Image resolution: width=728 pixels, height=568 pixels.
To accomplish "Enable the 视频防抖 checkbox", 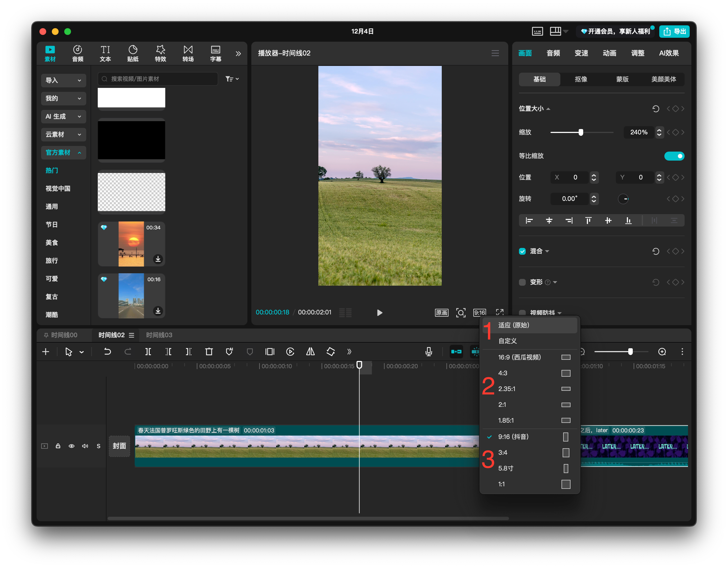I will click(522, 312).
